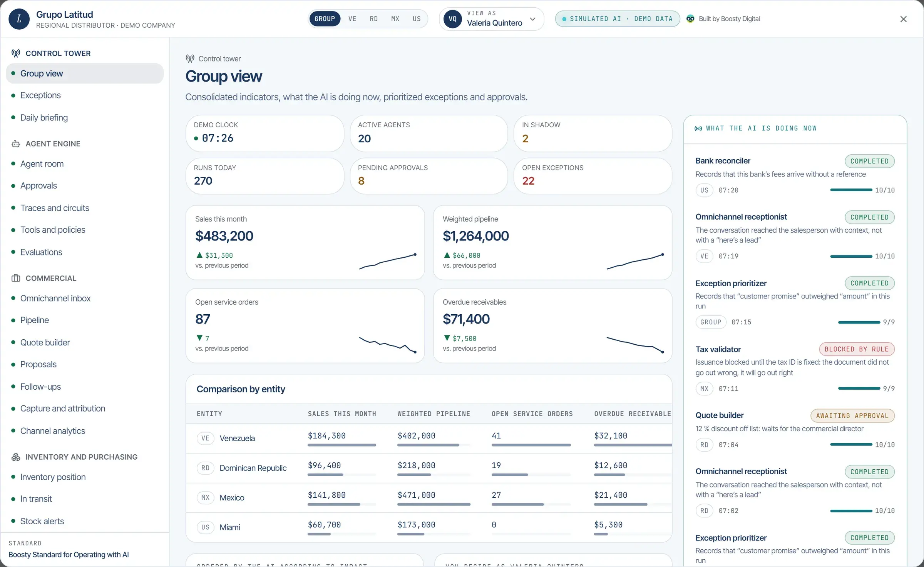
Task: Click the Agent Engine robot icon
Action: pyautogui.click(x=16, y=144)
